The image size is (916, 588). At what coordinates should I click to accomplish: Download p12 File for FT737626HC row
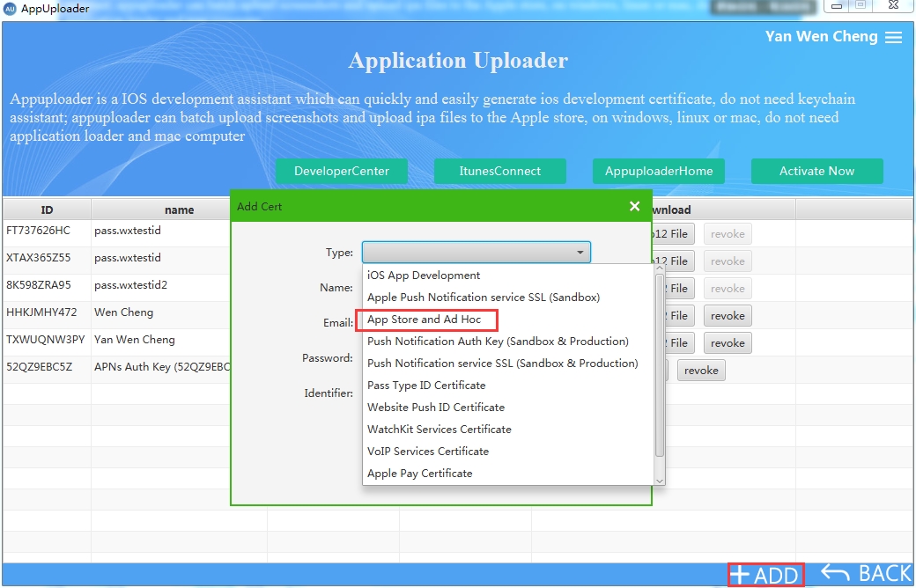673,234
